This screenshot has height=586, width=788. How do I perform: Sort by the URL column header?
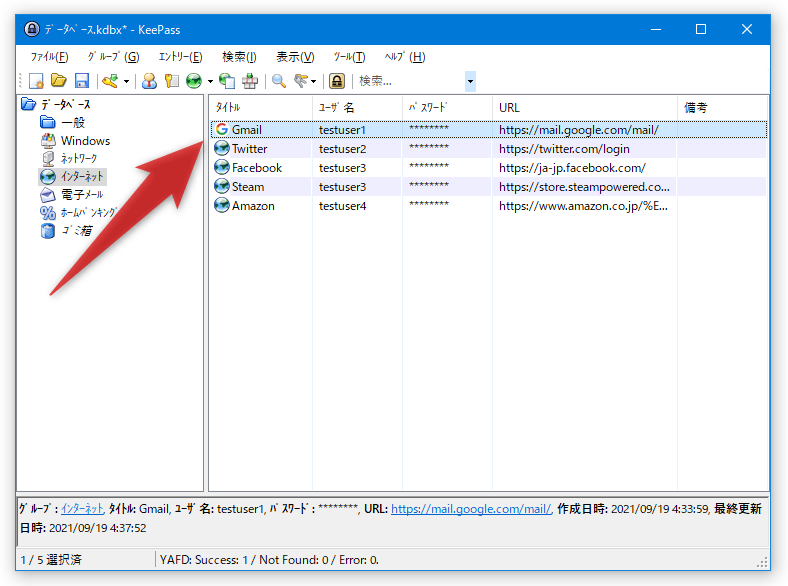[x=584, y=108]
